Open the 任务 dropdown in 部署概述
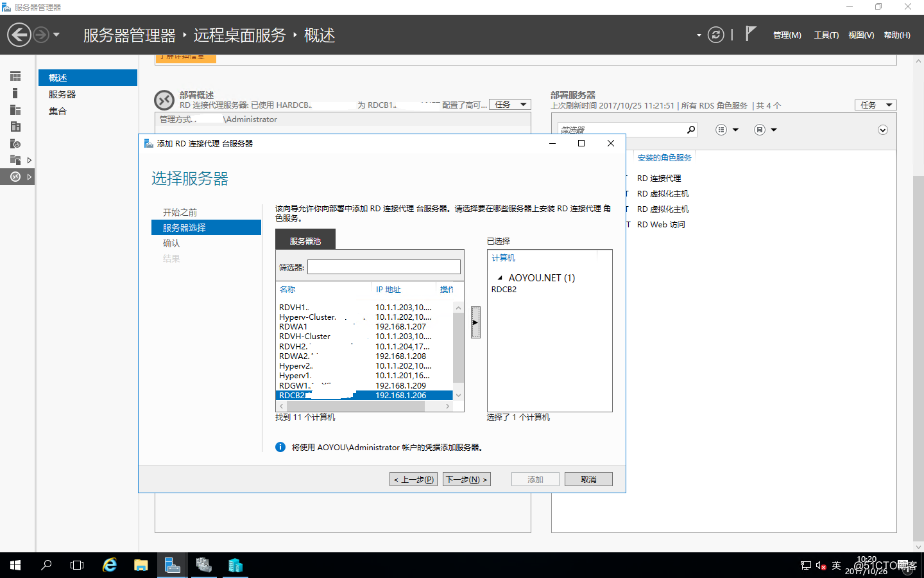This screenshot has width=924, height=578. click(510, 105)
